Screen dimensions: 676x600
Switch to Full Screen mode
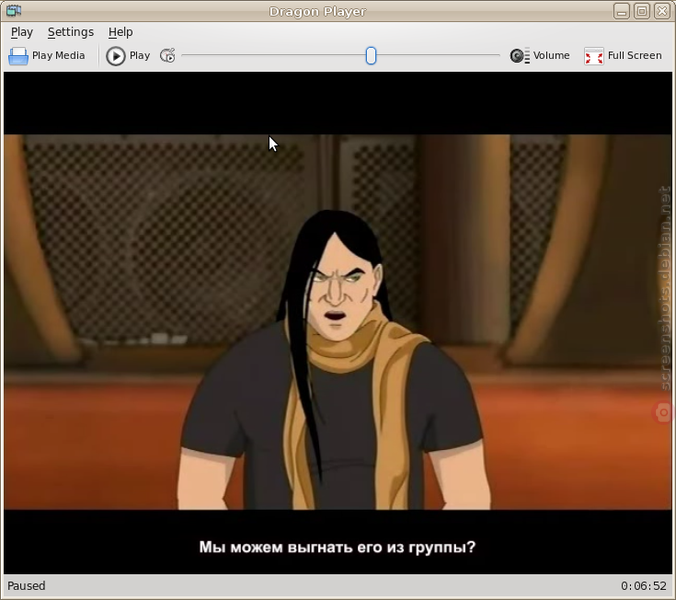pos(623,56)
